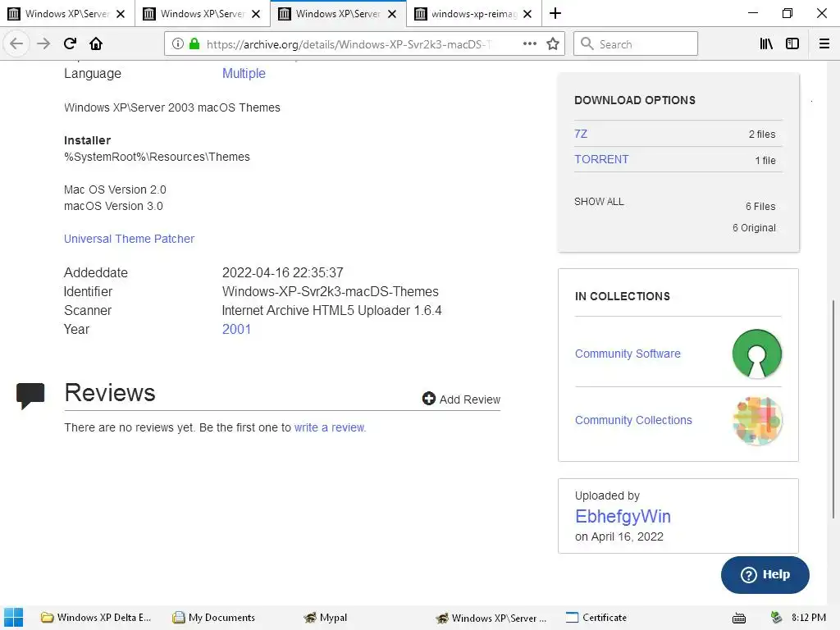Click the macOS Version 3.0 text
Screen dimensions: 840x630
tap(113, 206)
